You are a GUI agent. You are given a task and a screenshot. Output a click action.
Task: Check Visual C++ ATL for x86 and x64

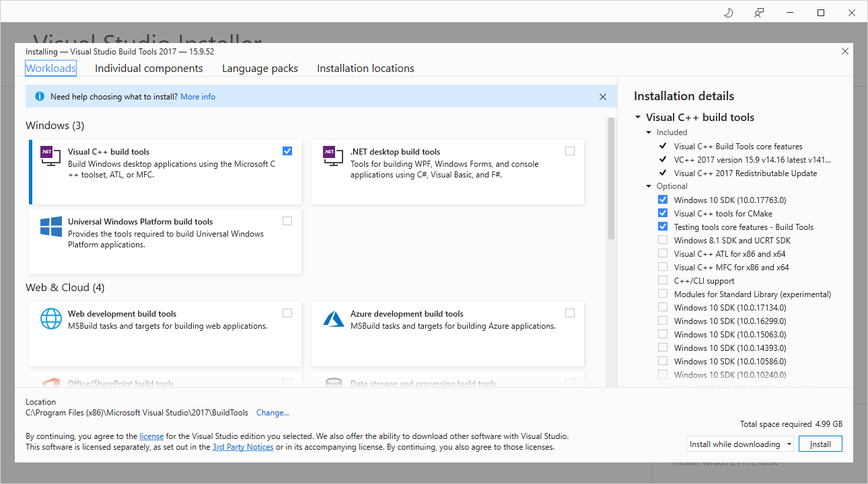[x=663, y=253]
